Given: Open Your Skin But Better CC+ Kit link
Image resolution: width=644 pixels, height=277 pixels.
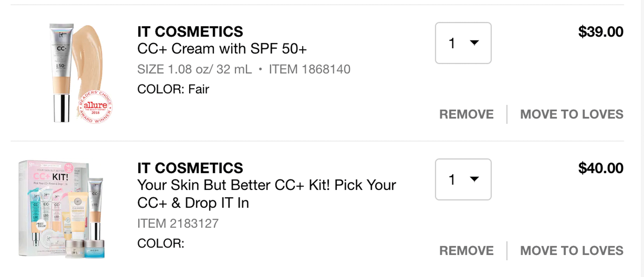Looking at the screenshot, I should (266, 194).
